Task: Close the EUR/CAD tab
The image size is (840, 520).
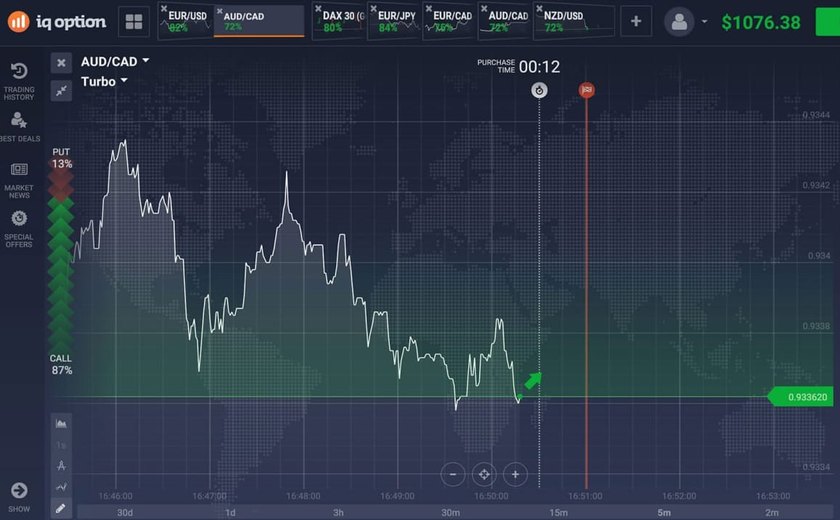Action: coord(429,9)
